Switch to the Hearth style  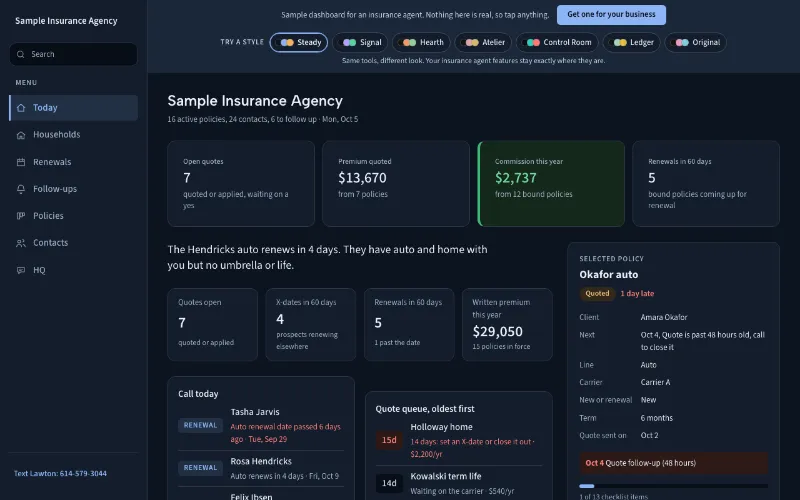pyautogui.click(x=421, y=42)
